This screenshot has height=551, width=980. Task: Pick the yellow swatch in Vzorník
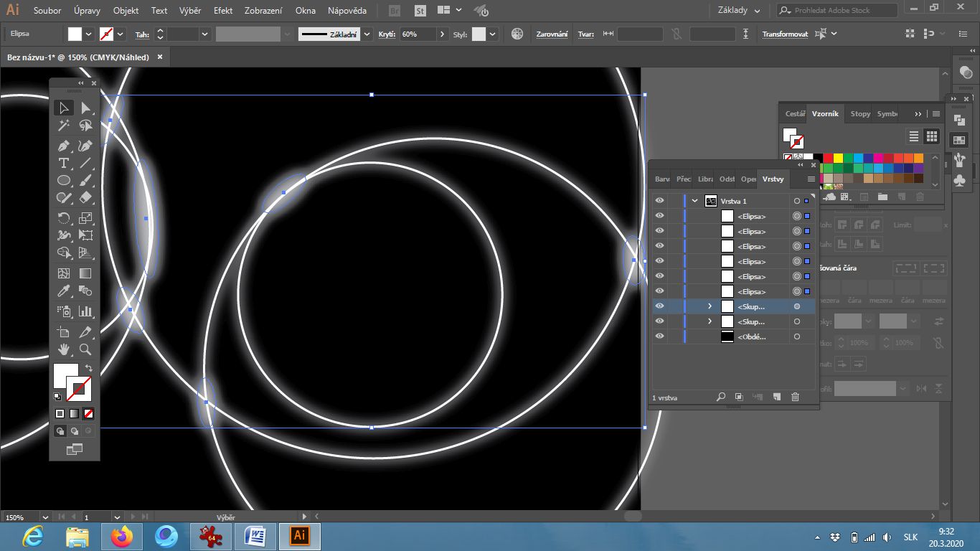click(x=838, y=158)
